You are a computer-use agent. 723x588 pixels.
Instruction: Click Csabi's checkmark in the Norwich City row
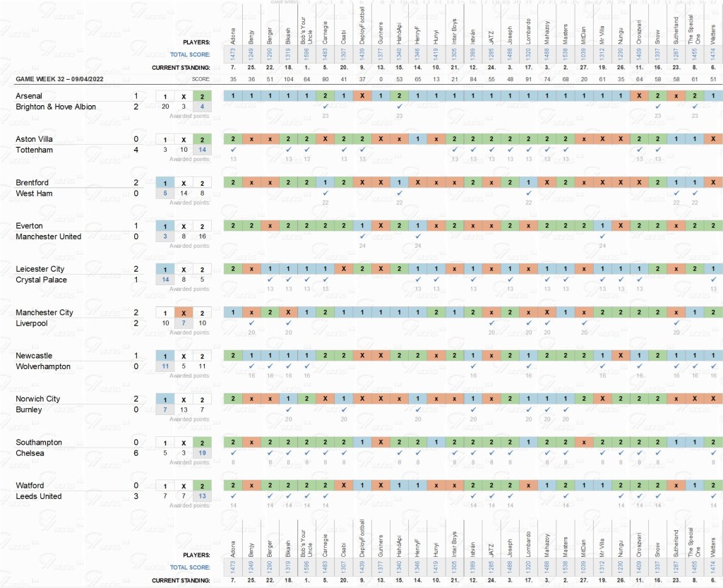(344, 409)
